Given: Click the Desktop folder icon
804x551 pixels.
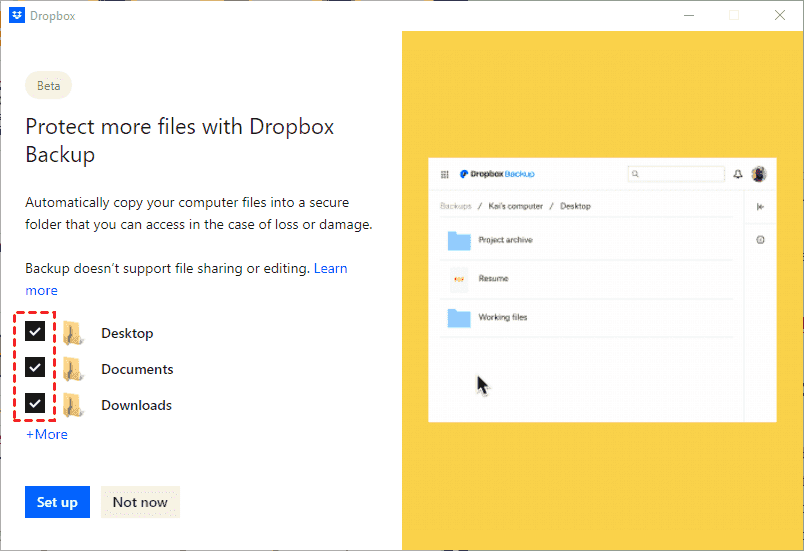Looking at the screenshot, I should [72, 333].
